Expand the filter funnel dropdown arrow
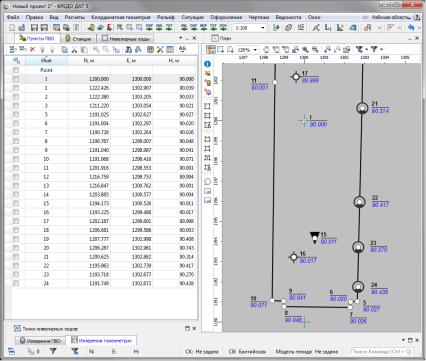The width and height of the screenshot is (426, 361). 382,50
